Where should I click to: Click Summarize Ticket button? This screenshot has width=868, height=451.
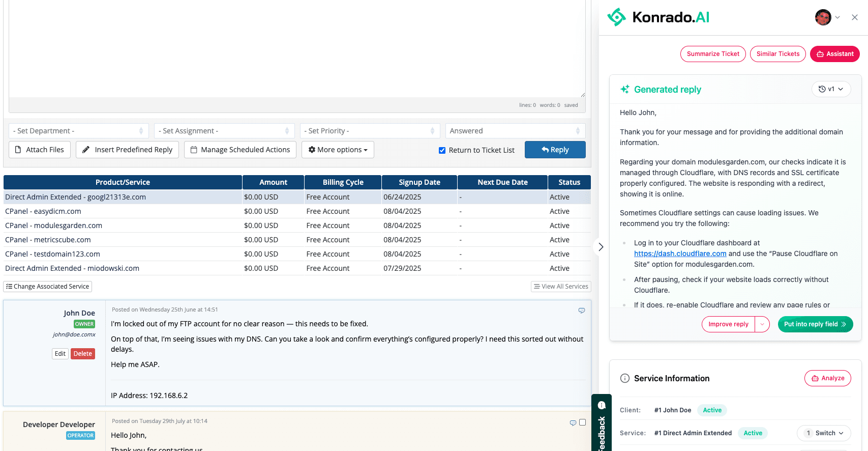[x=713, y=54]
